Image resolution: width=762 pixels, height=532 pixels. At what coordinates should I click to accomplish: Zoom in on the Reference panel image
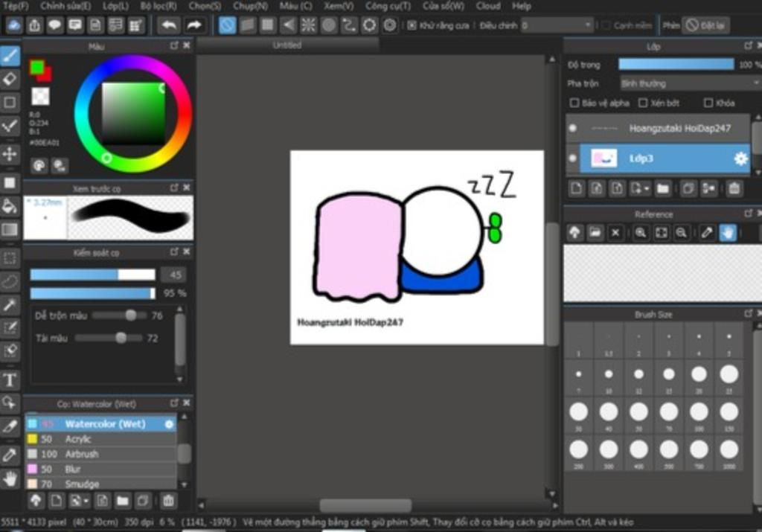pos(641,233)
